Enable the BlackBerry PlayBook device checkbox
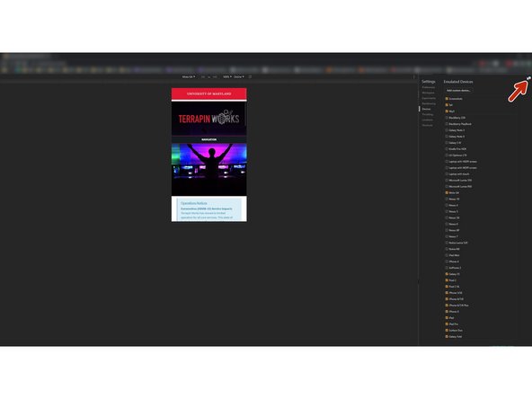 coord(447,124)
